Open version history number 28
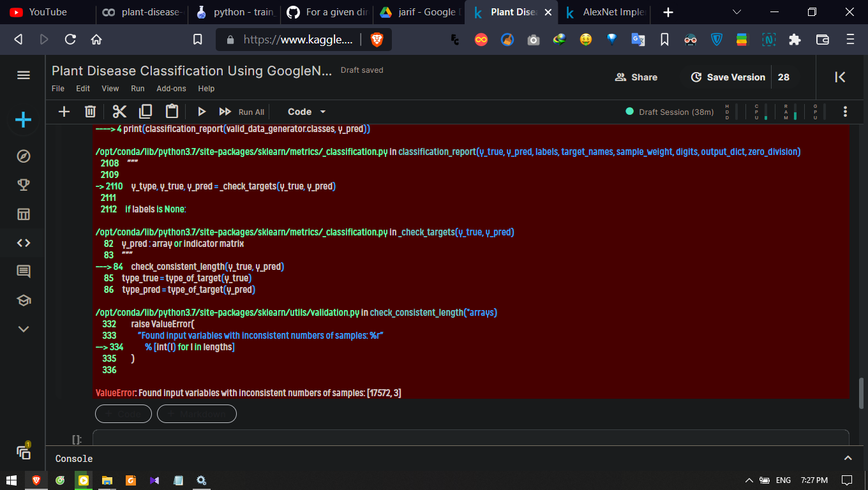The width and height of the screenshot is (868, 490). pyautogui.click(x=784, y=77)
